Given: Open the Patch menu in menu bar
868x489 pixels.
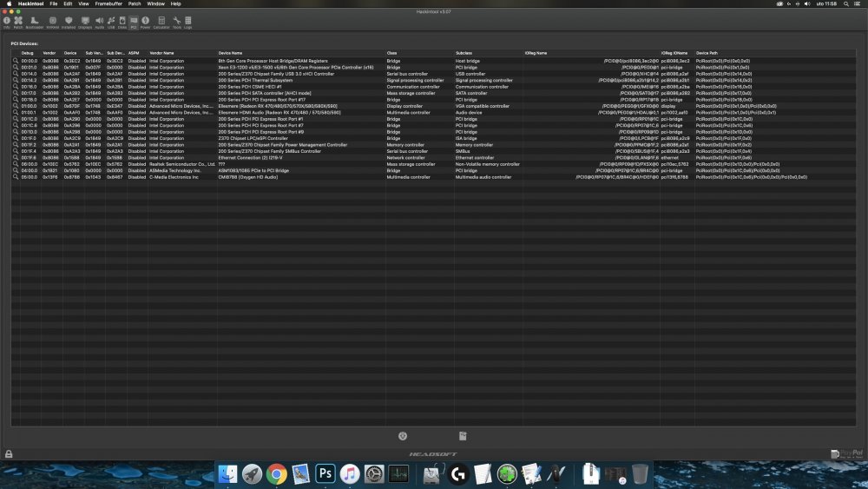Looking at the screenshot, I should (135, 3).
